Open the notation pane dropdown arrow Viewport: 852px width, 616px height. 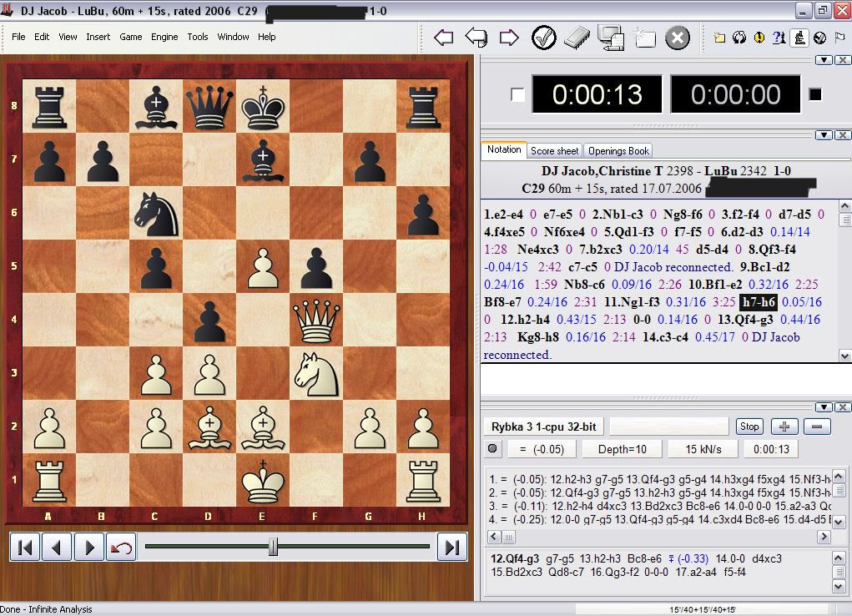tap(824, 135)
